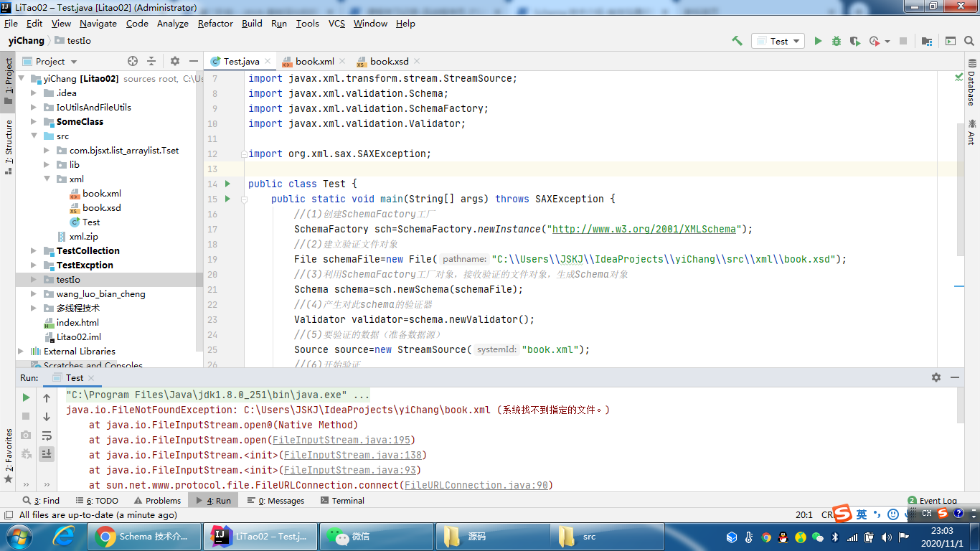Open the Terminal tool window tab

(342, 501)
